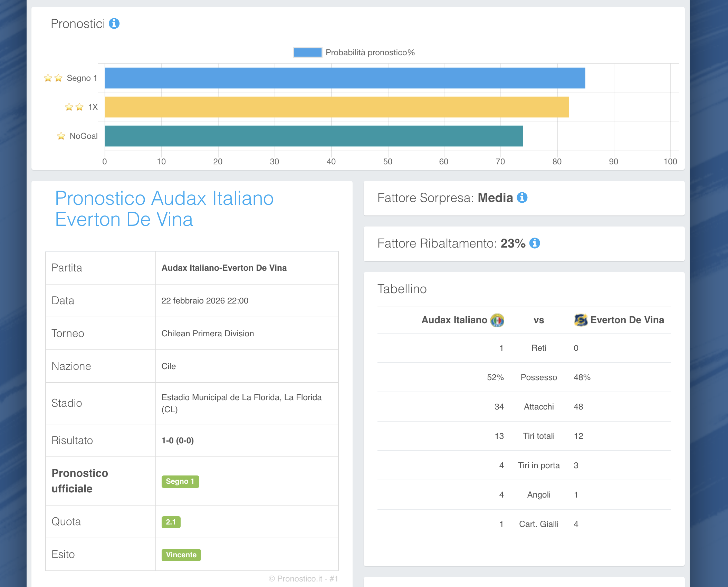
Task: Toggle the Probabilità pronostico% legend swatch
Action: click(307, 52)
